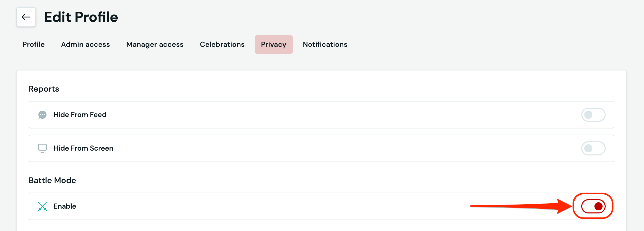Enable the Hide From Screen switch
Viewport: 644px width, 231px height.
point(593,148)
